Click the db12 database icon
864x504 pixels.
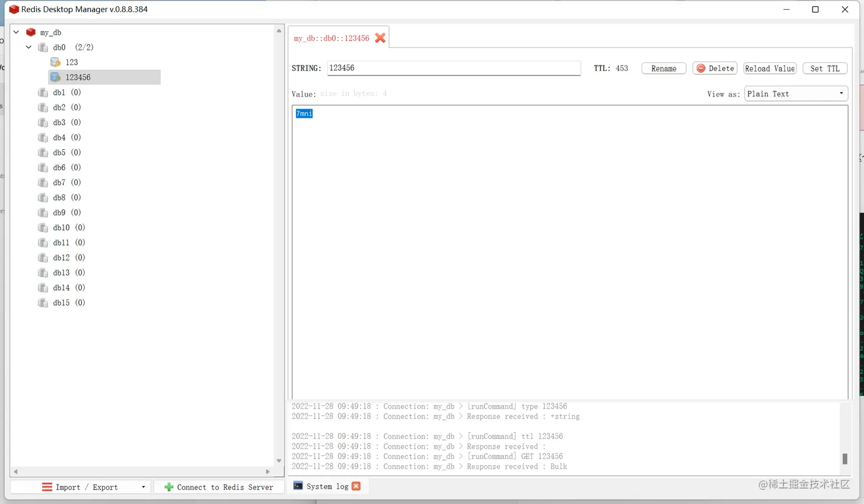click(x=43, y=258)
